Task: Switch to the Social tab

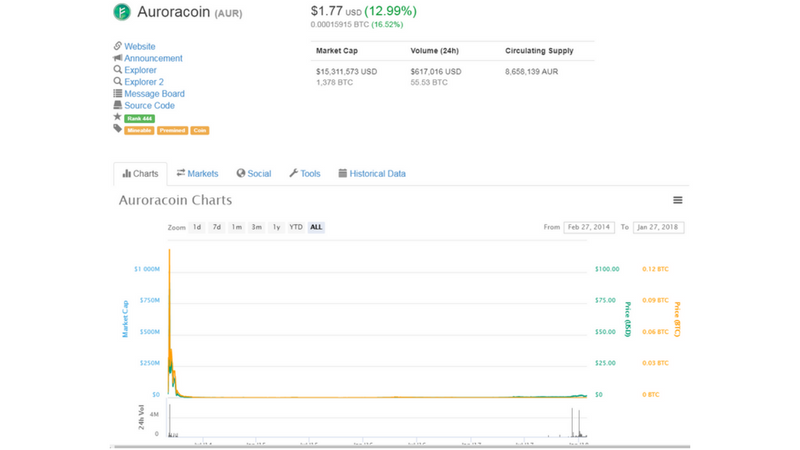Action: pos(254,174)
